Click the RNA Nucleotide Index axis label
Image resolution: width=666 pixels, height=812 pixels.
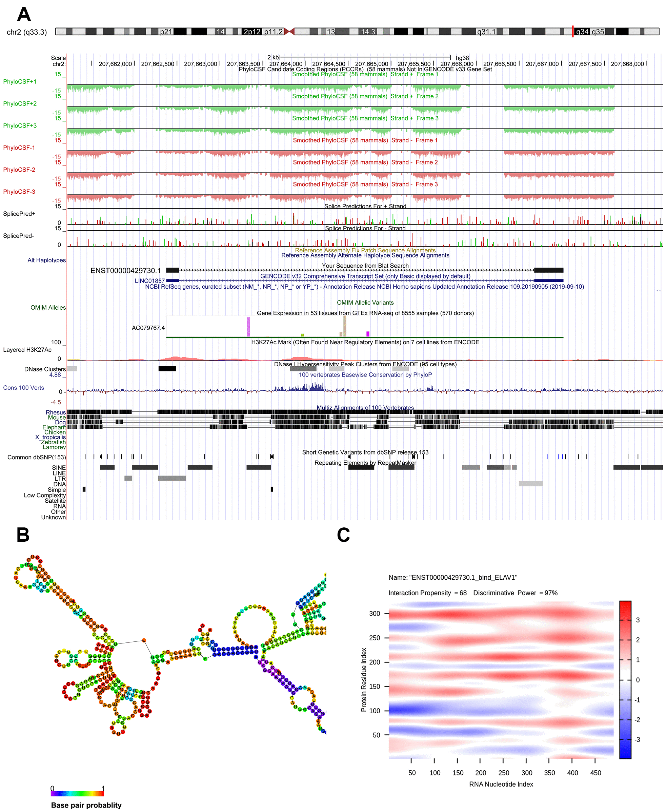click(501, 785)
